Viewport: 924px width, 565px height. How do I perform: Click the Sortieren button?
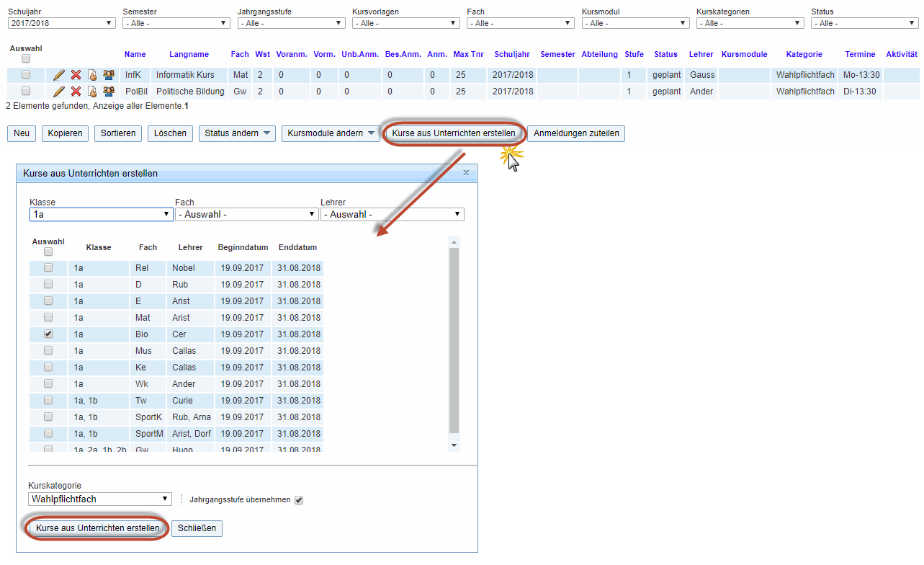118,133
